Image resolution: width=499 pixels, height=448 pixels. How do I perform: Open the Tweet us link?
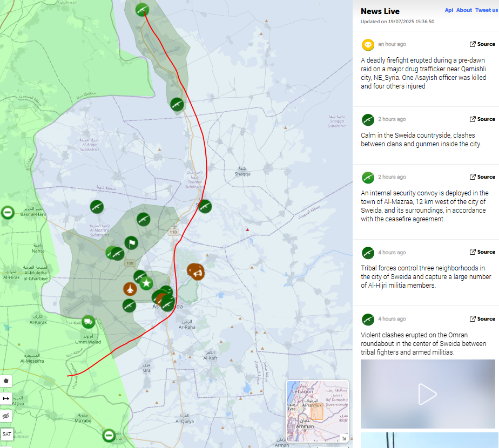(486, 10)
